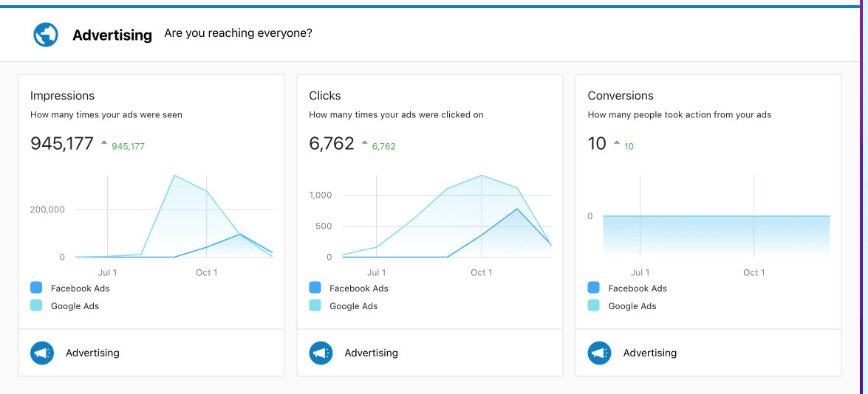The image size is (868, 394).
Task: Toggle Google Ads swatch in Impressions legend
Action: click(36, 305)
